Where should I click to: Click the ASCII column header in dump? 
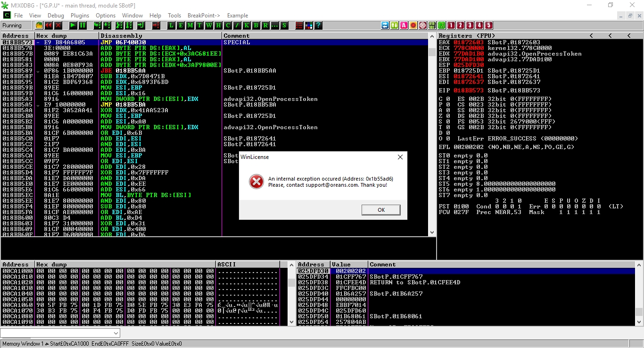click(x=248, y=265)
